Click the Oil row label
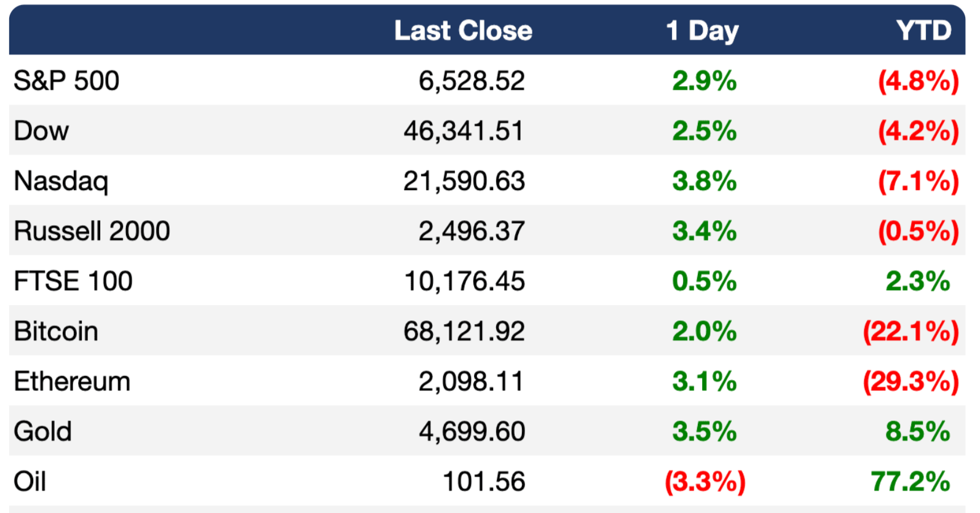The height and width of the screenshot is (513, 980). pyautogui.click(x=30, y=482)
